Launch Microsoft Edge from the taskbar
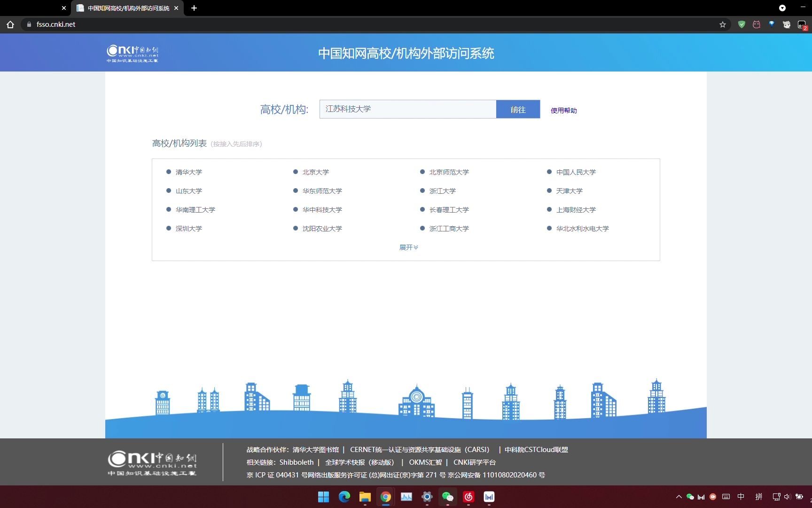Viewport: 812px width, 508px height. 344,497
